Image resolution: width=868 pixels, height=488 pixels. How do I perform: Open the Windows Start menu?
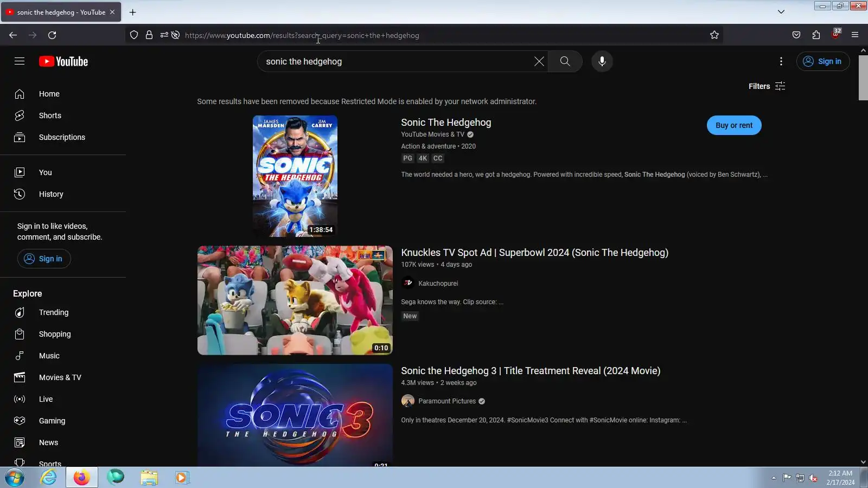[15, 478]
